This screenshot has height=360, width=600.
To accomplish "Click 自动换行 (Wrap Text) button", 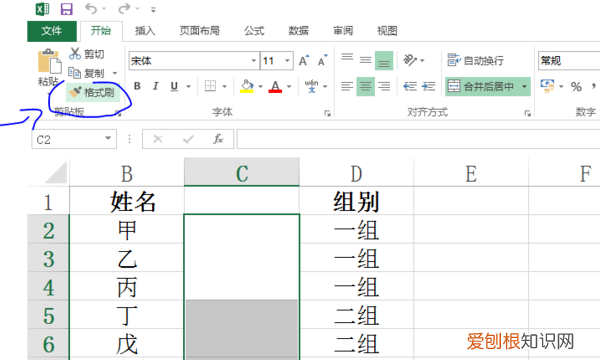I will click(476, 60).
